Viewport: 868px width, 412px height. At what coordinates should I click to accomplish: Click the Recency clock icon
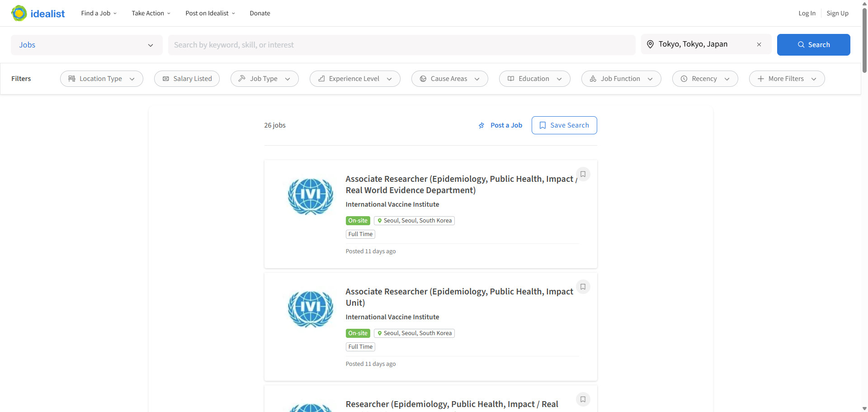[x=684, y=79]
